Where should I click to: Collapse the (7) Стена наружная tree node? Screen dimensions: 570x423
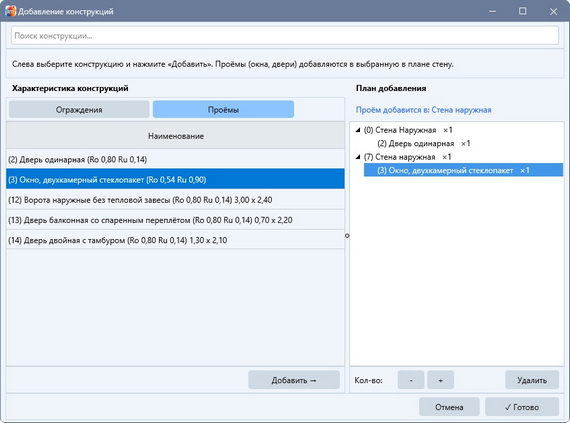click(358, 157)
